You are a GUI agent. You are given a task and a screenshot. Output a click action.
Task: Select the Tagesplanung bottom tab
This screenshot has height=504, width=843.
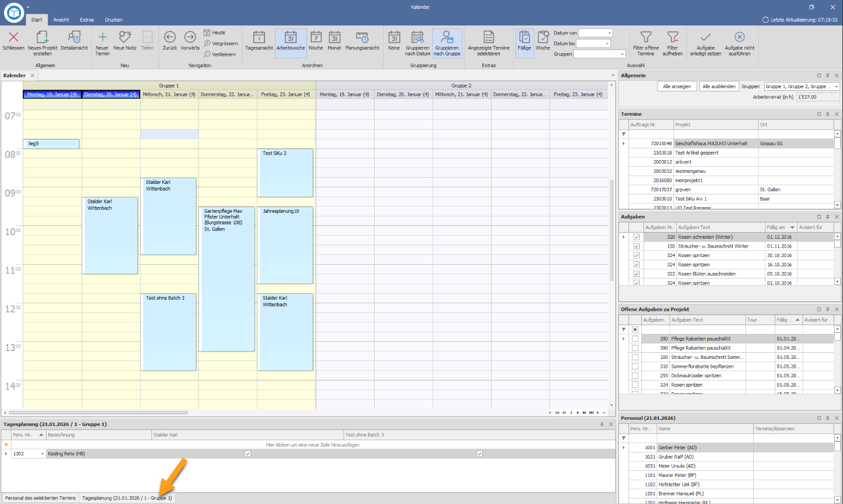[127, 498]
